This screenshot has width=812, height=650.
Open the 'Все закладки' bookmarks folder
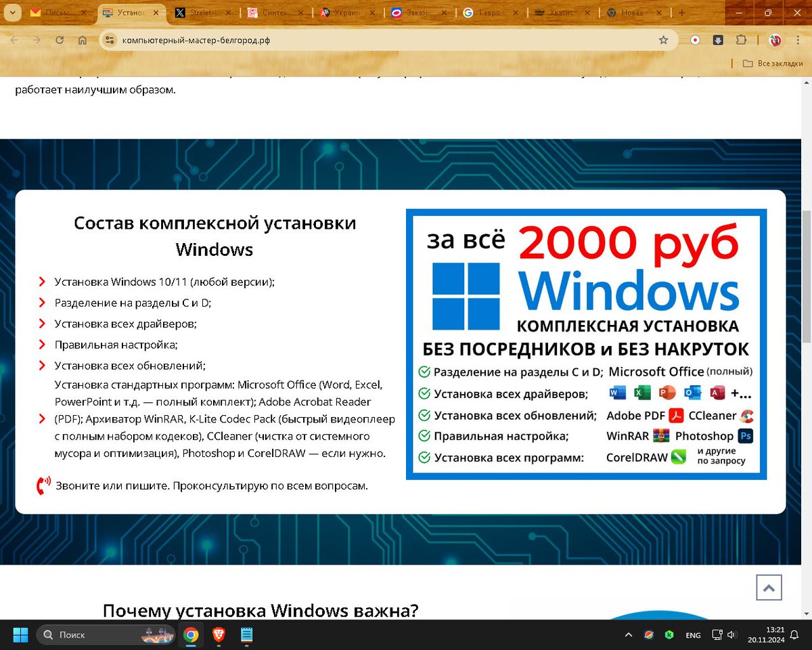pos(772,64)
